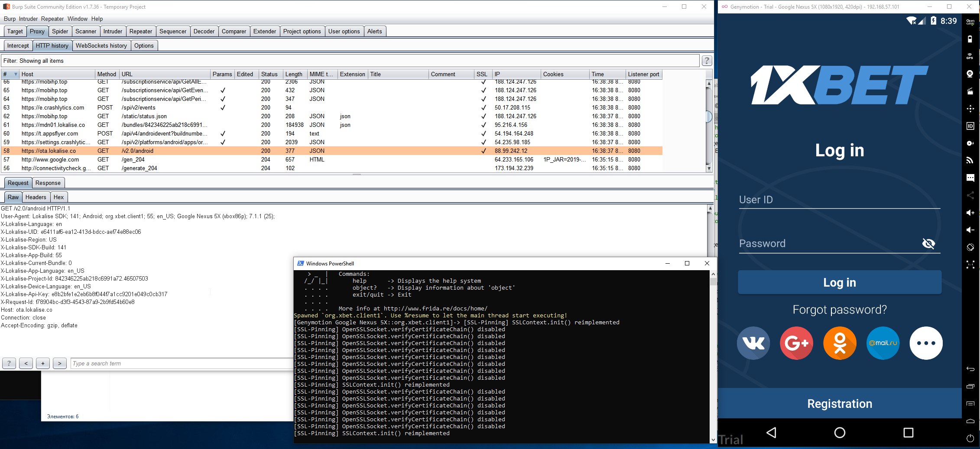Sign in with Google+ icon
This screenshot has height=449, width=980.
[x=796, y=343]
